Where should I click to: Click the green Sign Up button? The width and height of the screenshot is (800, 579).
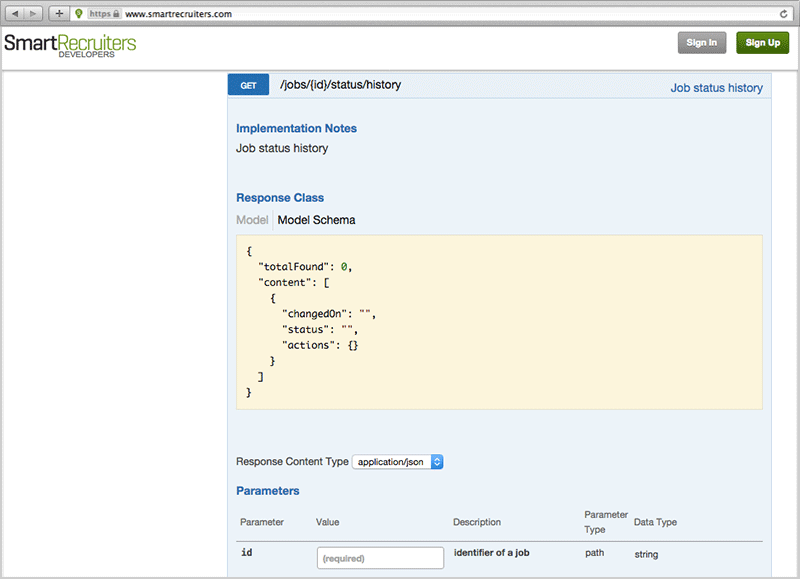pyautogui.click(x=762, y=43)
